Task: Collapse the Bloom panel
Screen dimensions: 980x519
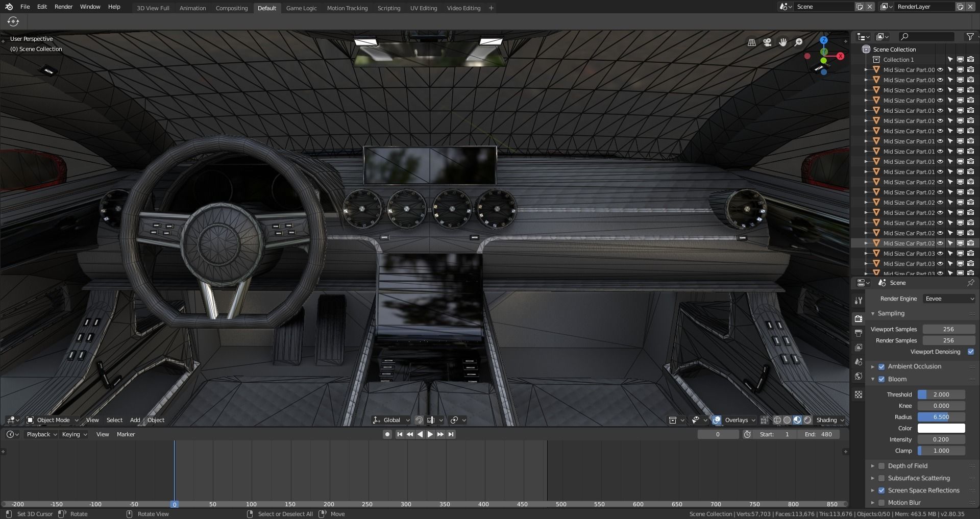Action: (x=873, y=379)
